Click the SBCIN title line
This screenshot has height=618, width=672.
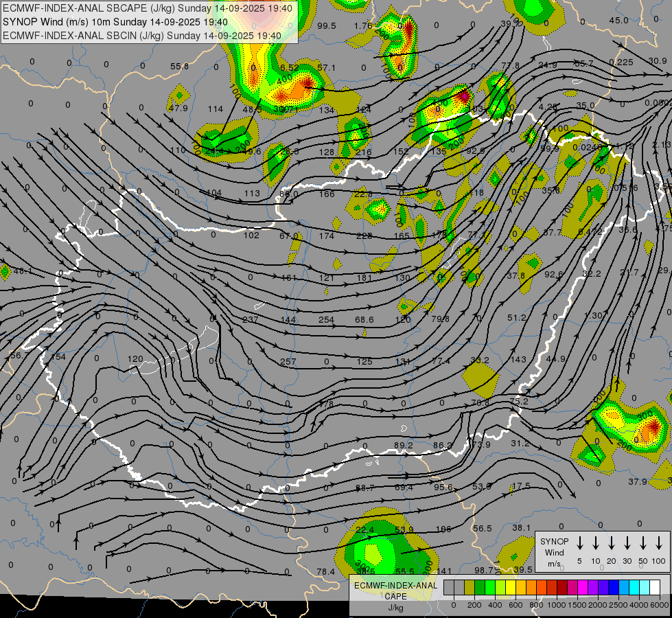(x=142, y=36)
